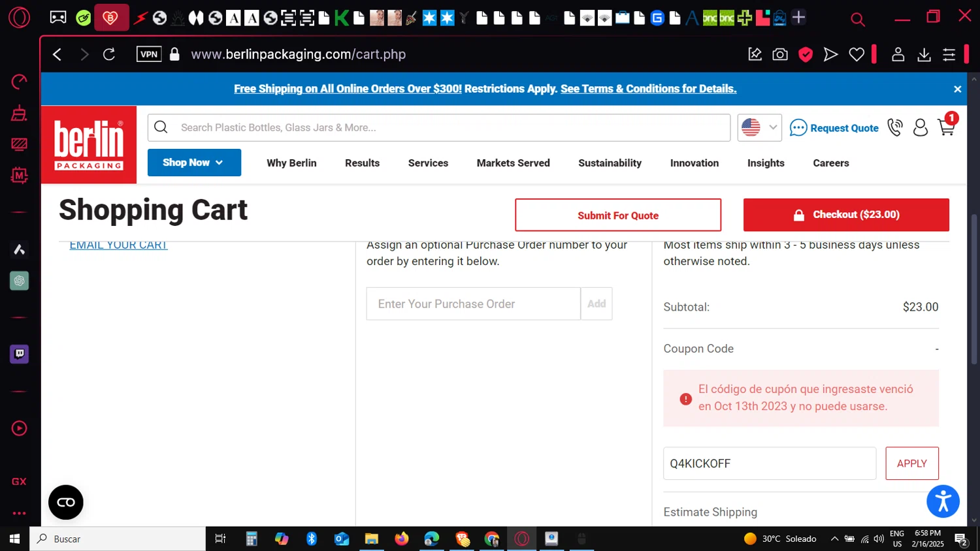Viewport: 980px width, 551px height.
Task: Open the Careers menu
Action: [830, 163]
